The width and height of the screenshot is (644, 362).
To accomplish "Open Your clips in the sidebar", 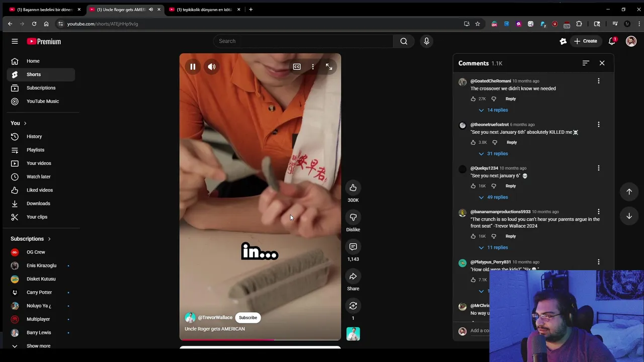I will [40, 217].
